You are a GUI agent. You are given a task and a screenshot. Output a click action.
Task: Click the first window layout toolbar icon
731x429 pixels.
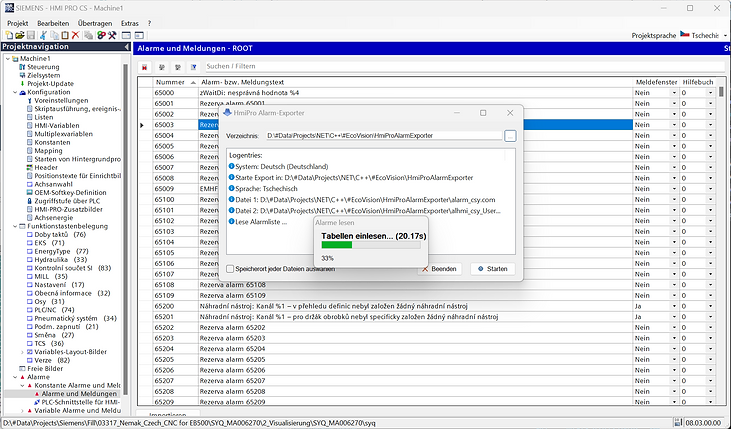point(126,35)
